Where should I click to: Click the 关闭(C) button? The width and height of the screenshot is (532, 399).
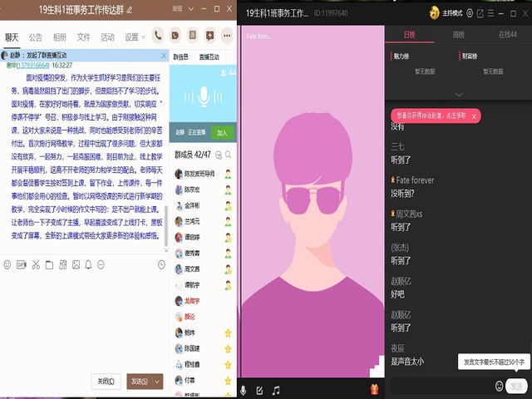point(106,381)
